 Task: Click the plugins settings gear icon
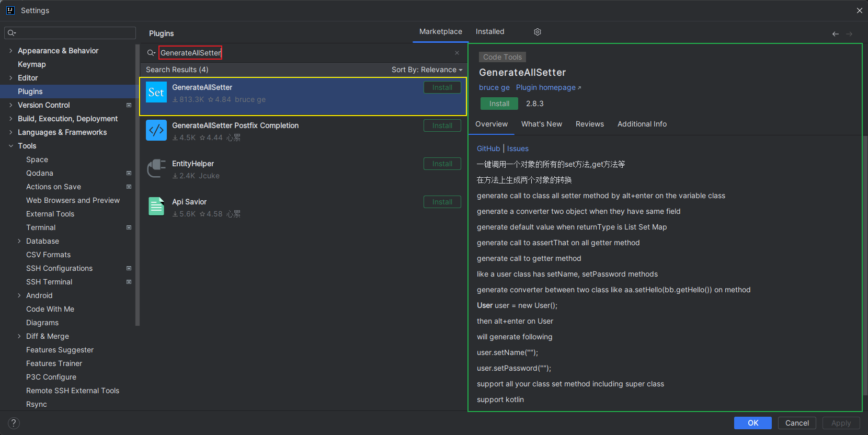pyautogui.click(x=537, y=32)
